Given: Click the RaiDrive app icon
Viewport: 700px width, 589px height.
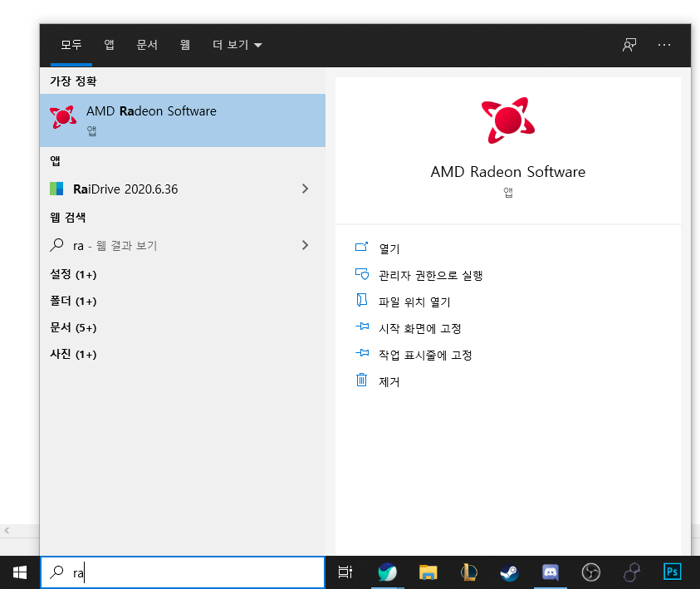Looking at the screenshot, I should (x=56, y=189).
